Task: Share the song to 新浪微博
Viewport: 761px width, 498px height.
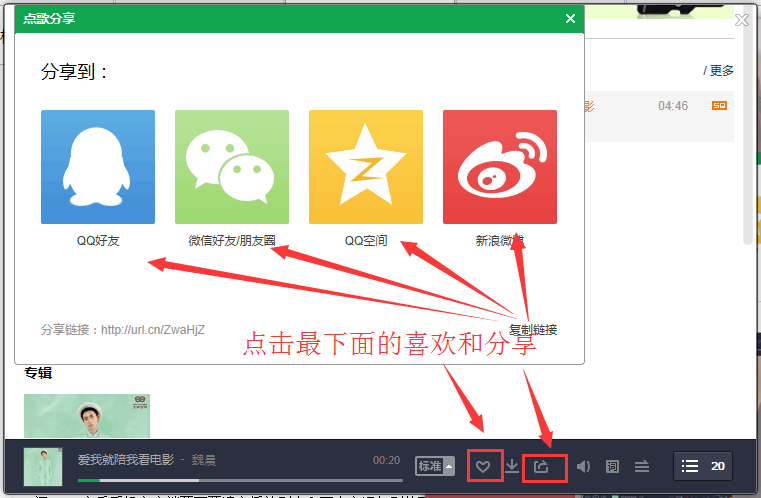Action: pyautogui.click(x=500, y=167)
